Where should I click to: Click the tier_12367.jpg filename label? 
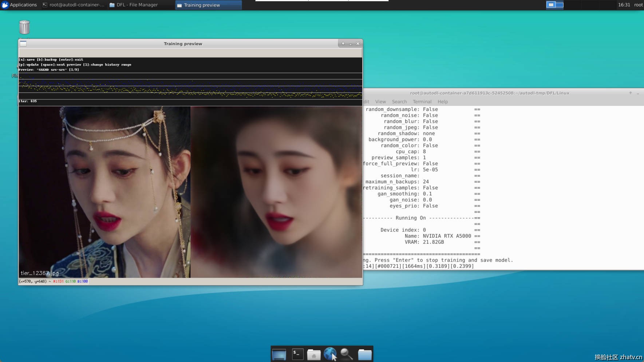pyautogui.click(x=40, y=273)
